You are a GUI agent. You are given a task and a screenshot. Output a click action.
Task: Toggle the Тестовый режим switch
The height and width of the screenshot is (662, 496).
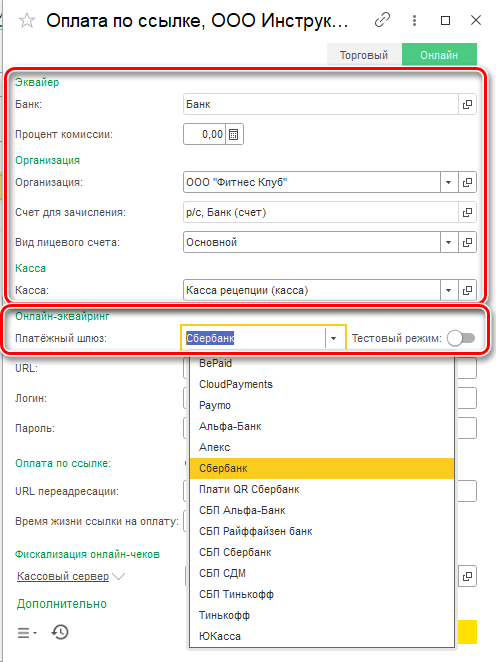pyautogui.click(x=461, y=338)
